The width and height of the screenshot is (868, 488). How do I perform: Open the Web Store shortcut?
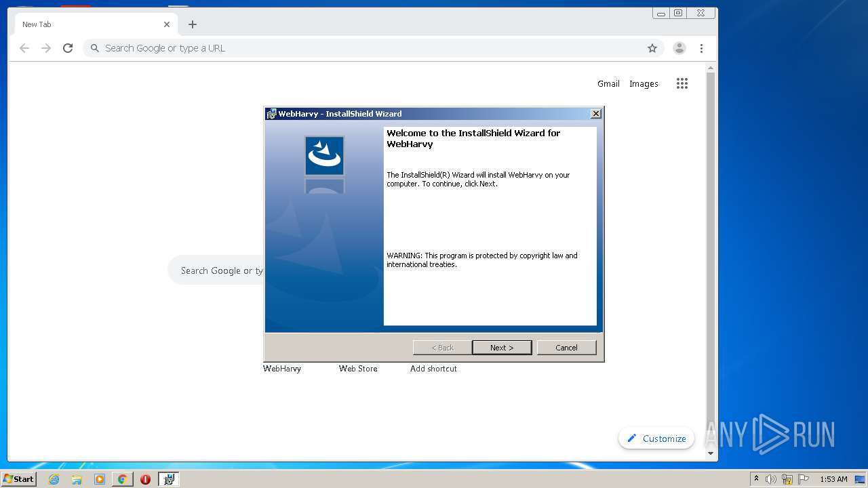tap(358, 369)
